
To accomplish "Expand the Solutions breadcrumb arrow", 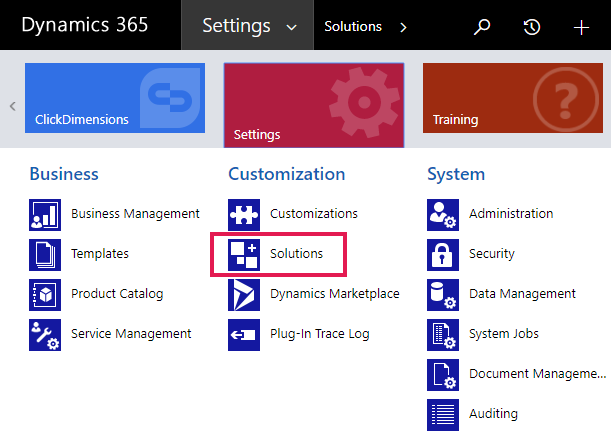I will (x=403, y=27).
